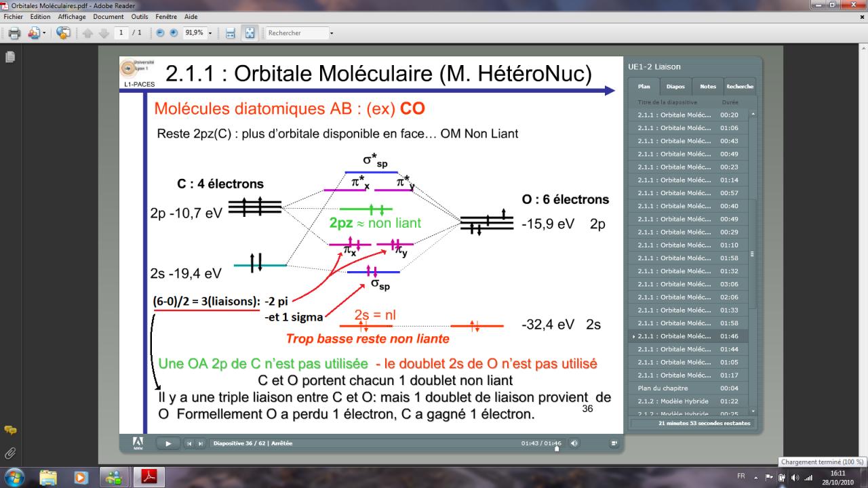Open Windows Media Player from taskbar
The height and width of the screenshot is (488, 868).
[81, 477]
